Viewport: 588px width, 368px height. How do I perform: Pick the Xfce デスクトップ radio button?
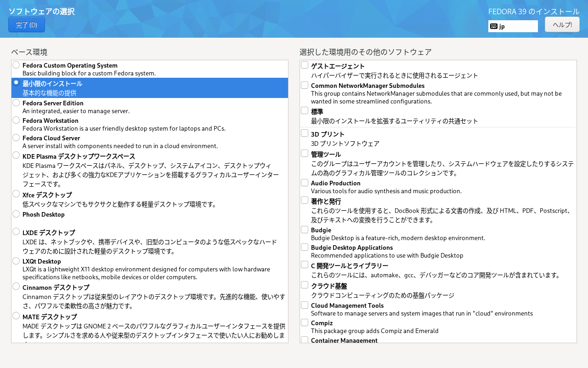click(16, 194)
